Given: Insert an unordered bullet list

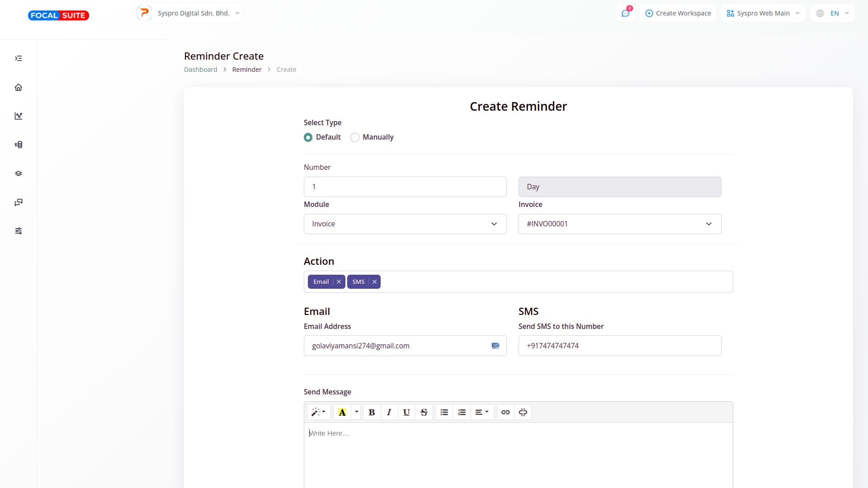Looking at the screenshot, I should (x=444, y=412).
